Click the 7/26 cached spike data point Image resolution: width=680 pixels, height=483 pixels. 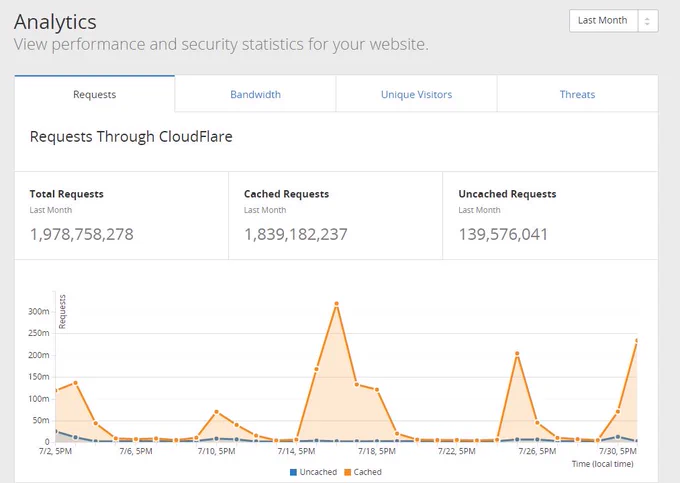click(517, 354)
